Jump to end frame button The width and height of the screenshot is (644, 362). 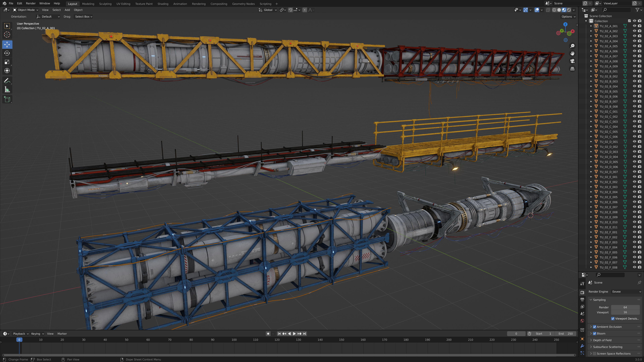[x=305, y=334]
